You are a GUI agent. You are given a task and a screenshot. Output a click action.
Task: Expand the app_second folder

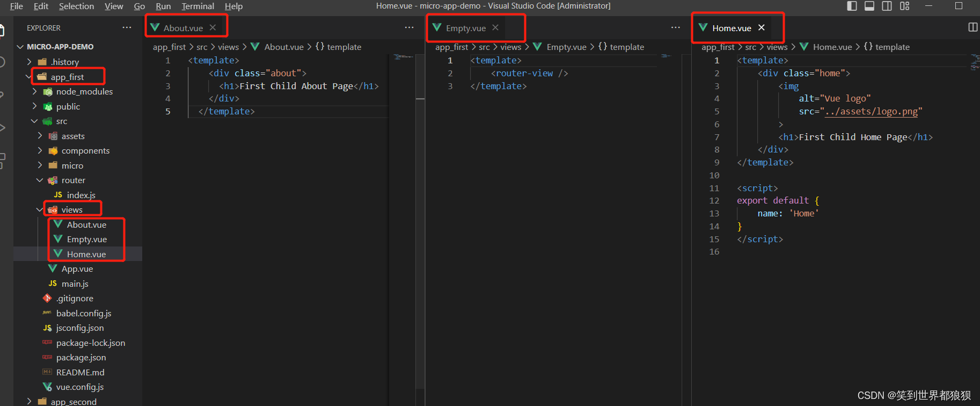coord(30,401)
